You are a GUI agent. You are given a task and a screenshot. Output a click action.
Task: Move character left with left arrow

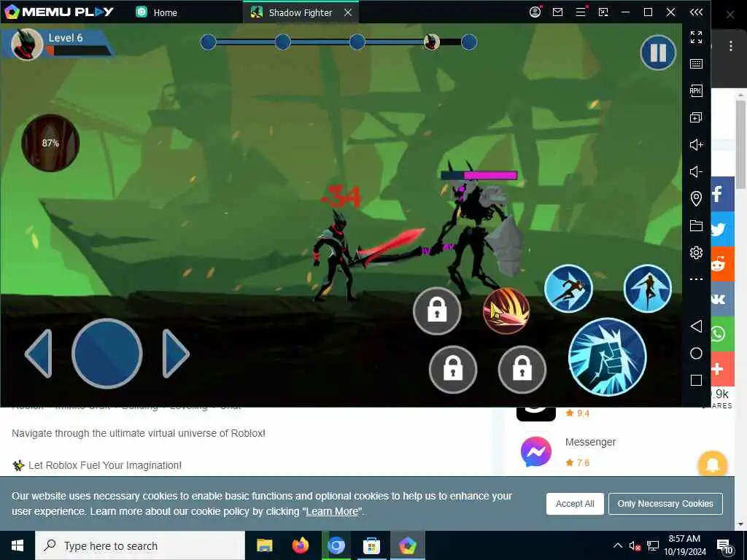point(39,354)
